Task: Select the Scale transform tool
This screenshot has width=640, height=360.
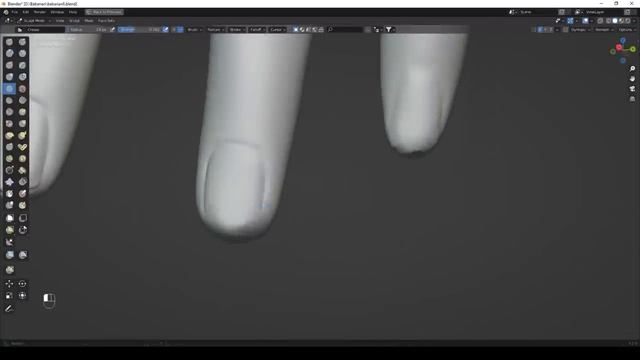Action: click(9, 296)
